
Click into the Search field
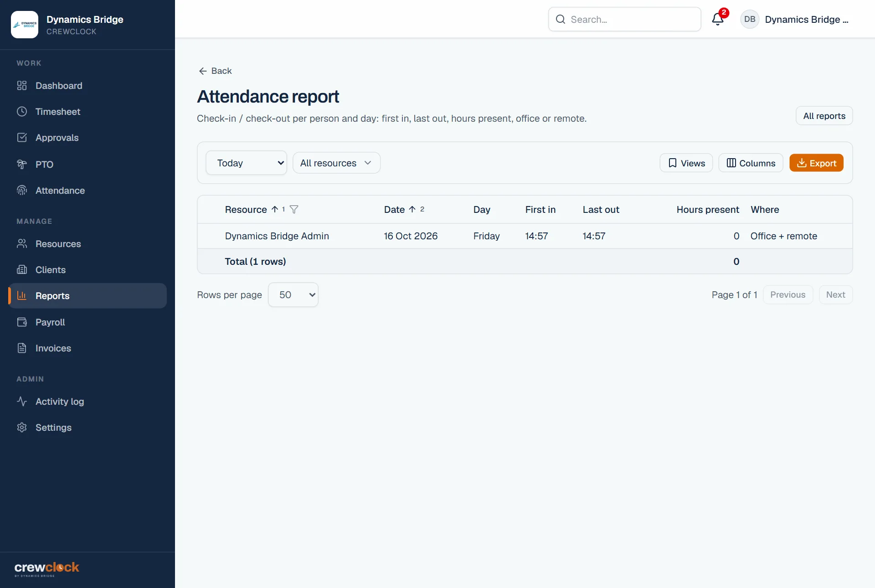pyautogui.click(x=624, y=19)
